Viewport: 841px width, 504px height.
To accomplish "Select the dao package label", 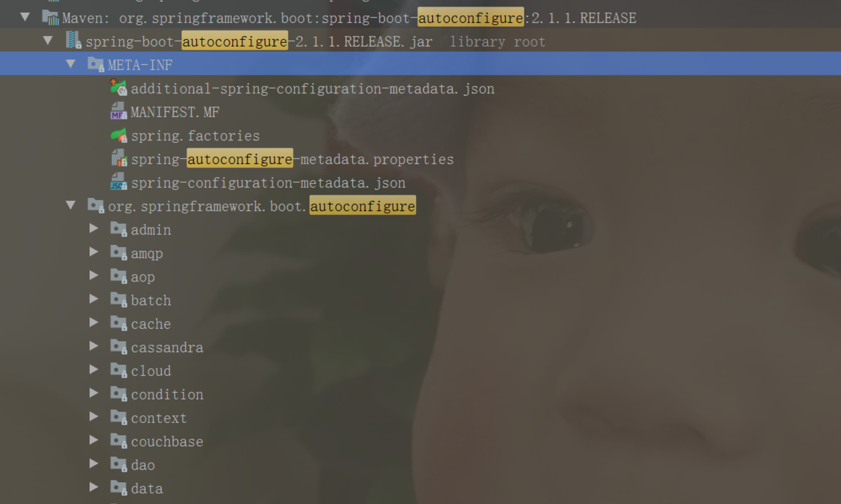I will point(143,465).
